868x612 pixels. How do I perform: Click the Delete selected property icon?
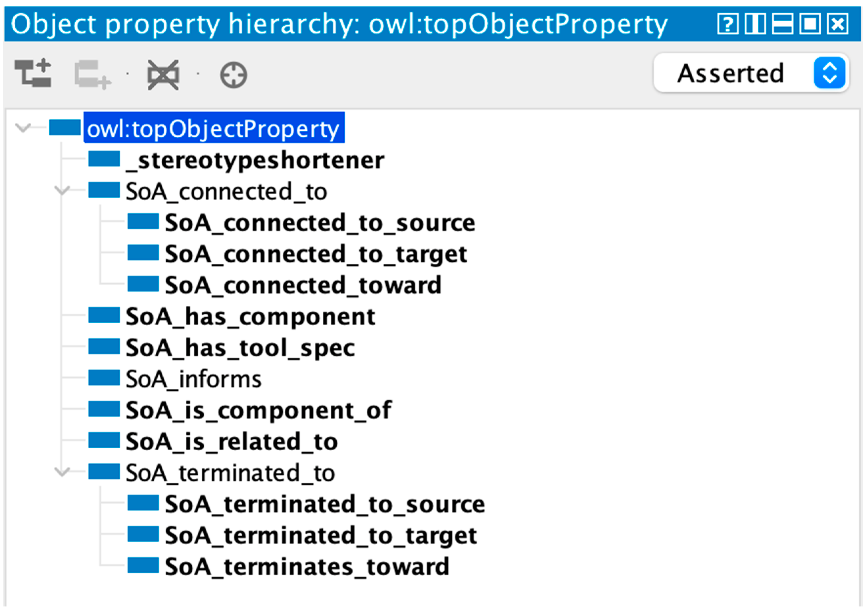click(x=163, y=75)
